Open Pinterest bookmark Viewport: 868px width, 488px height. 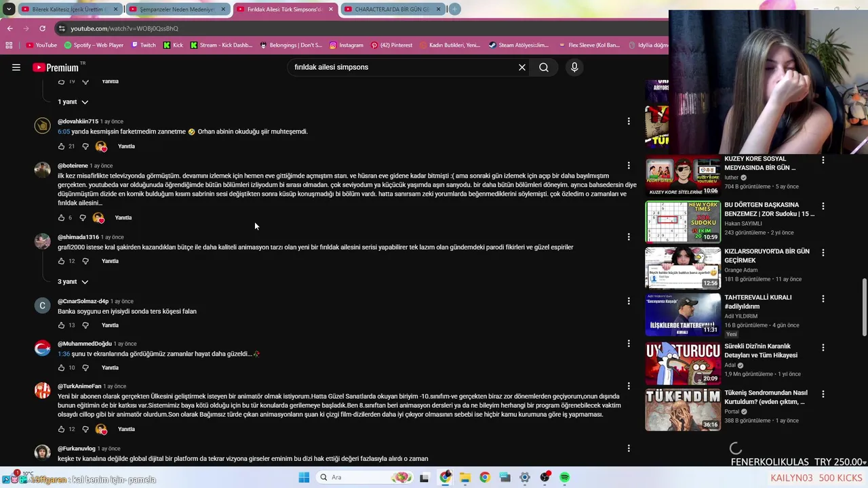pyautogui.click(x=391, y=45)
